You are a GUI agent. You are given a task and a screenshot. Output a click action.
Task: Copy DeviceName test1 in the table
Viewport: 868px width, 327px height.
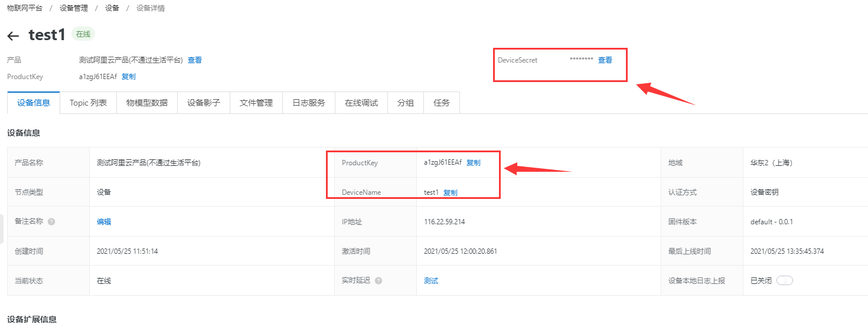click(x=451, y=192)
